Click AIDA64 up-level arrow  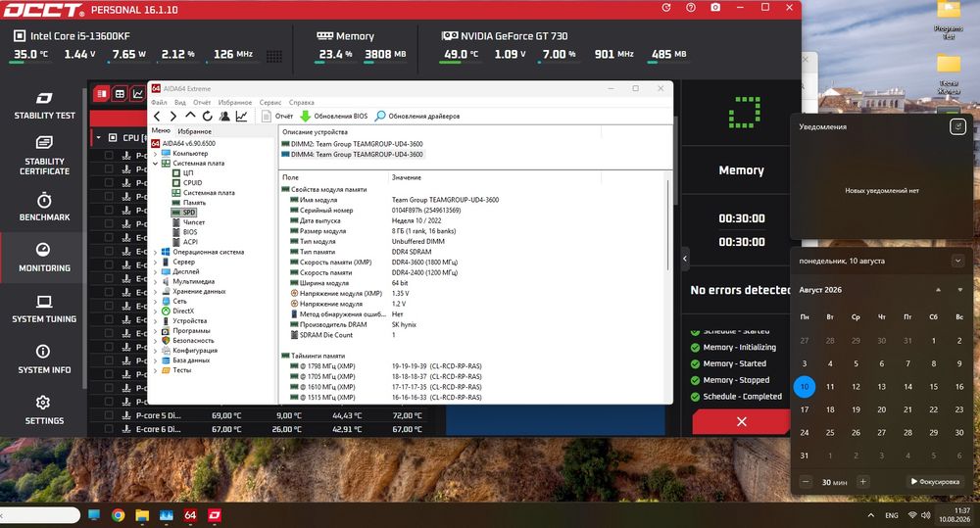pyautogui.click(x=190, y=117)
